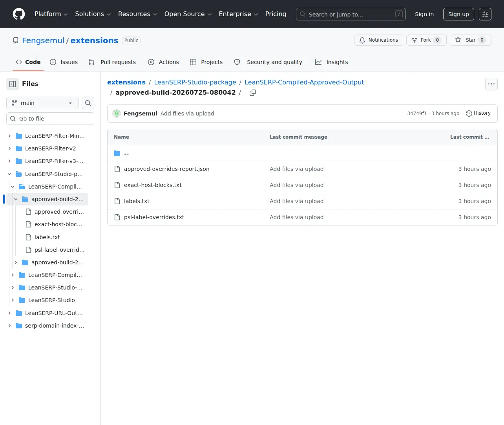Click the Sign in link

pyautogui.click(x=424, y=14)
